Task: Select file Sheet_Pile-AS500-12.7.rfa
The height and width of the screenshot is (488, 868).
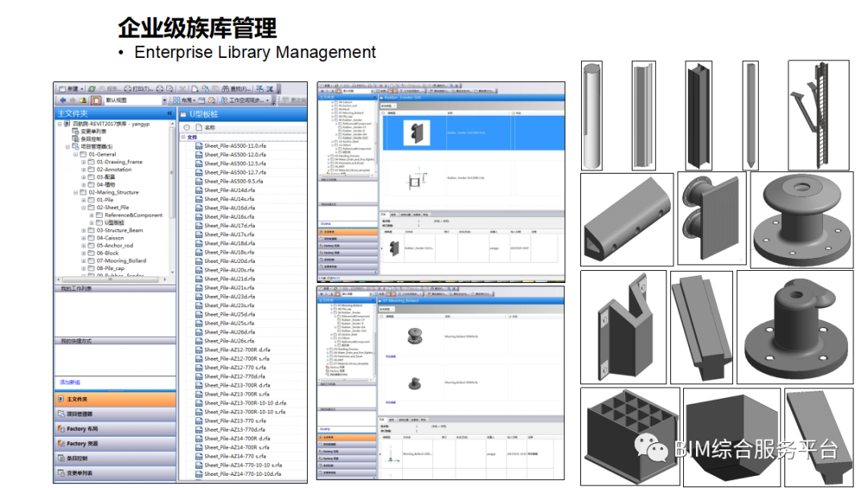Action: (235, 172)
